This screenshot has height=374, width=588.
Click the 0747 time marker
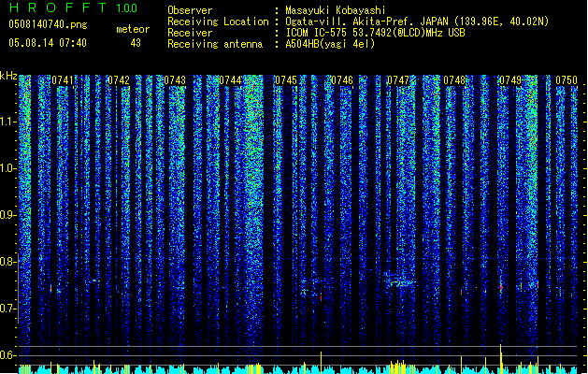pos(398,80)
